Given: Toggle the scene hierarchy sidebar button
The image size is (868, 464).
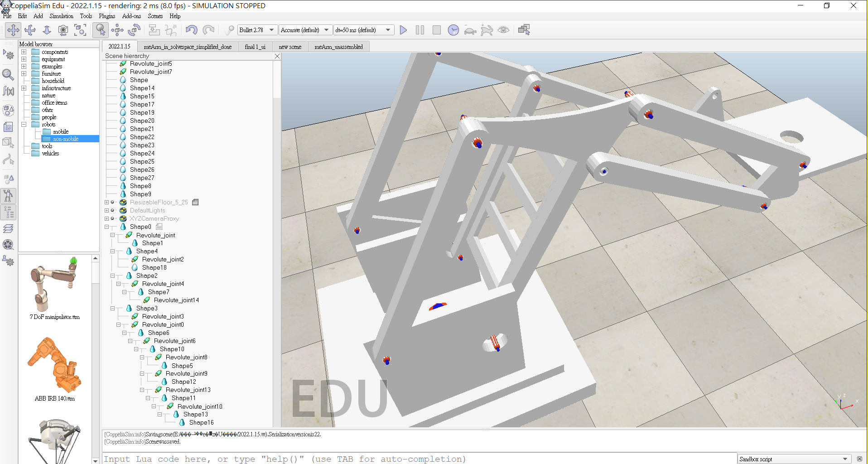Looking at the screenshot, I should pos(8,212).
